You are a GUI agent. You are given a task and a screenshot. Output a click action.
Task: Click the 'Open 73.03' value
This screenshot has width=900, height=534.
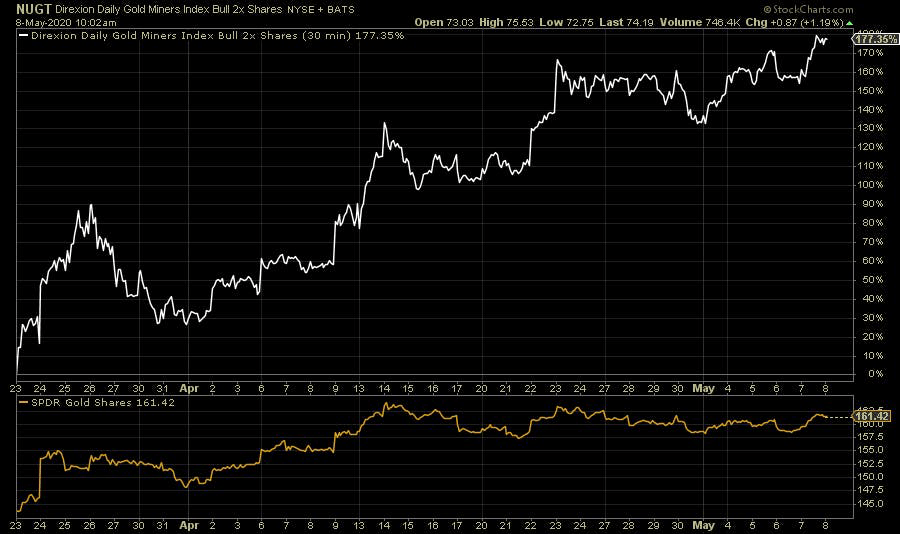pyautogui.click(x=444, y=22)
